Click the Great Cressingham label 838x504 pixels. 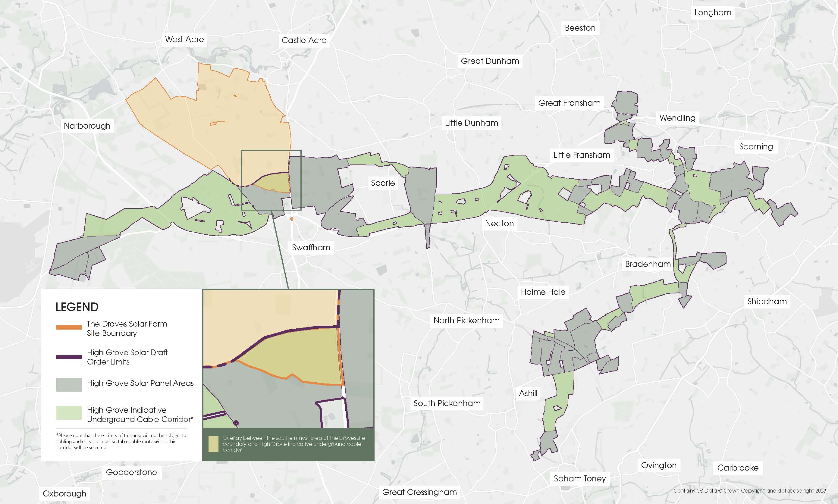click(419, 493)
